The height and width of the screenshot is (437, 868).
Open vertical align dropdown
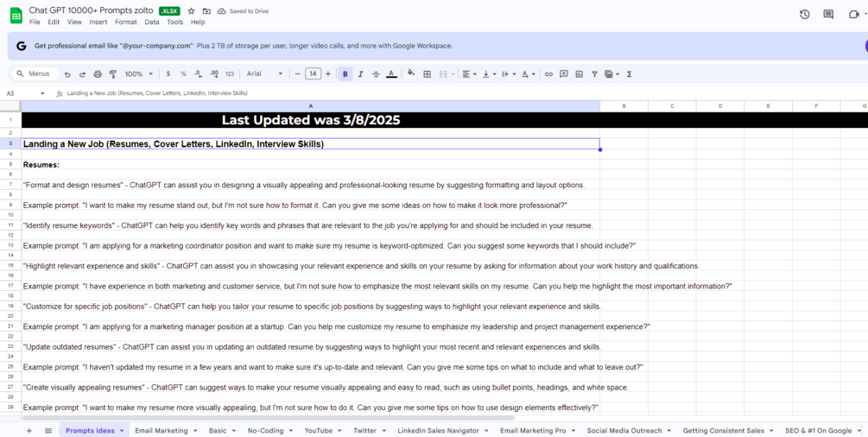(x=490, y=73)
